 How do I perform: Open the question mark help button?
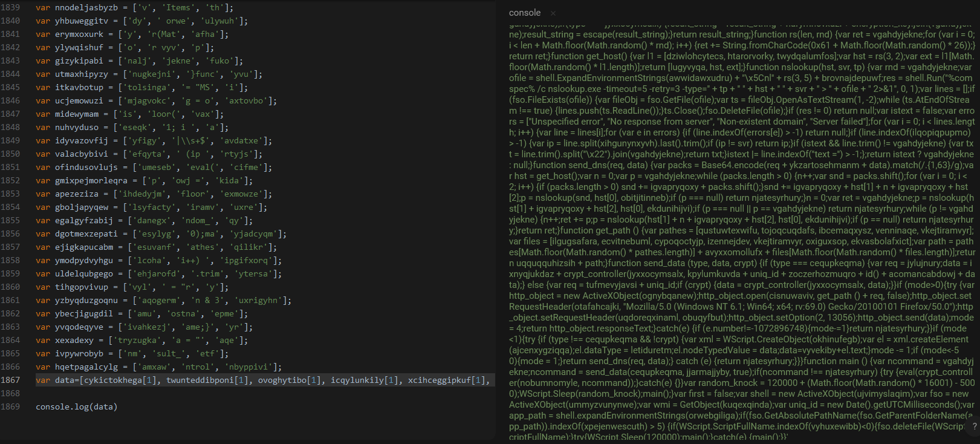click(x=974, y=426)
